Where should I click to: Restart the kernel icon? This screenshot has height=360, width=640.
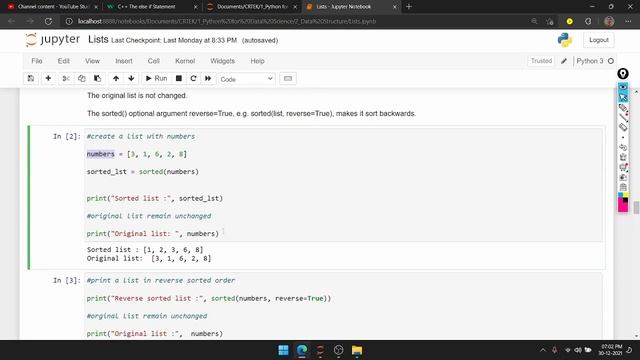coord(193,78)
